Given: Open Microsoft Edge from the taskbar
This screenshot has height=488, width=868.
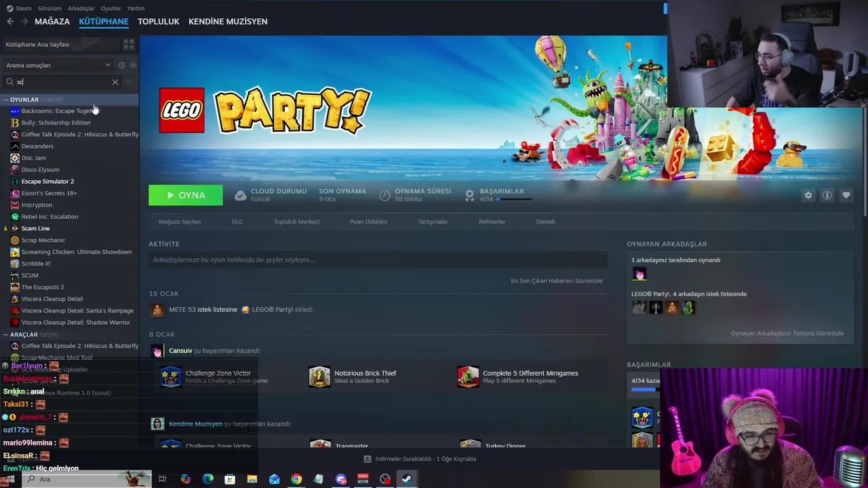Looking at the screenshot, I should (x=208, y=479).
